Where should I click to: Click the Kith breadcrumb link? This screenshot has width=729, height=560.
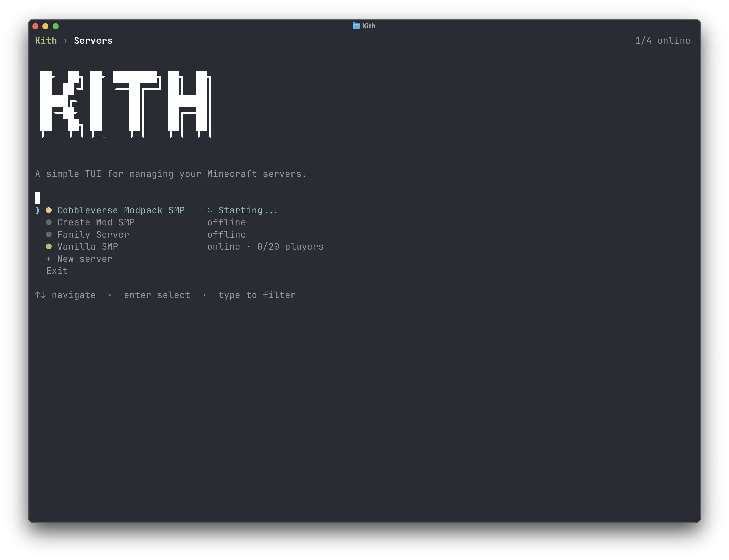46,41
